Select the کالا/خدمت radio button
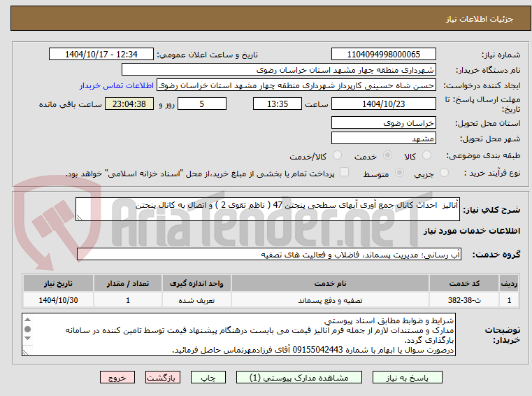 point(337,155)
